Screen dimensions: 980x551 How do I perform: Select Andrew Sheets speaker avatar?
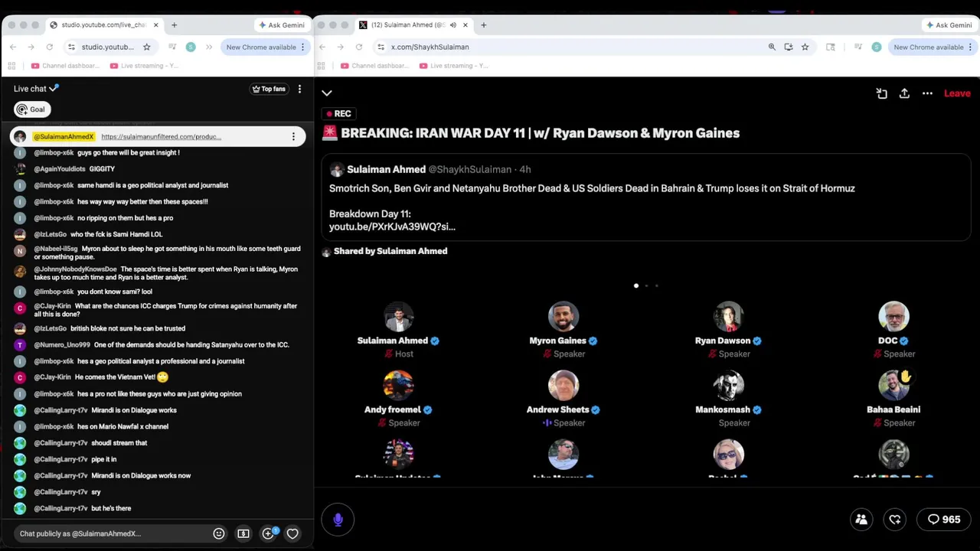pyautogui.click(x=563, y=386)
